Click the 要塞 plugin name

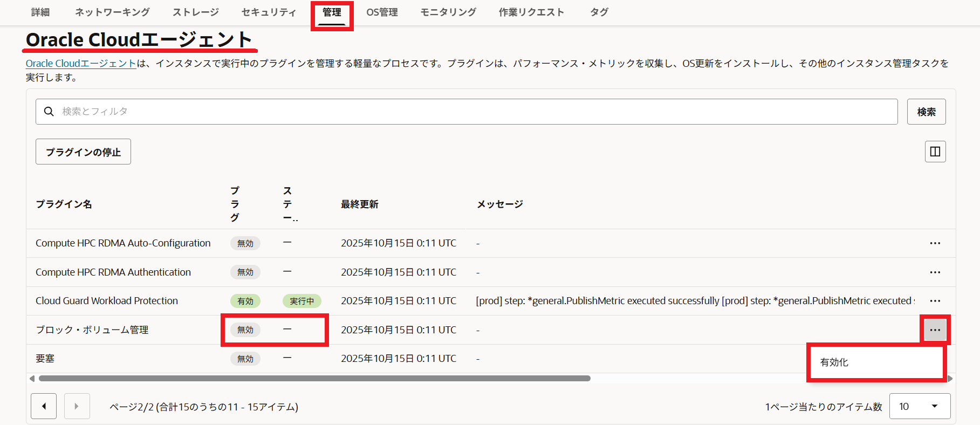[45, 359]
